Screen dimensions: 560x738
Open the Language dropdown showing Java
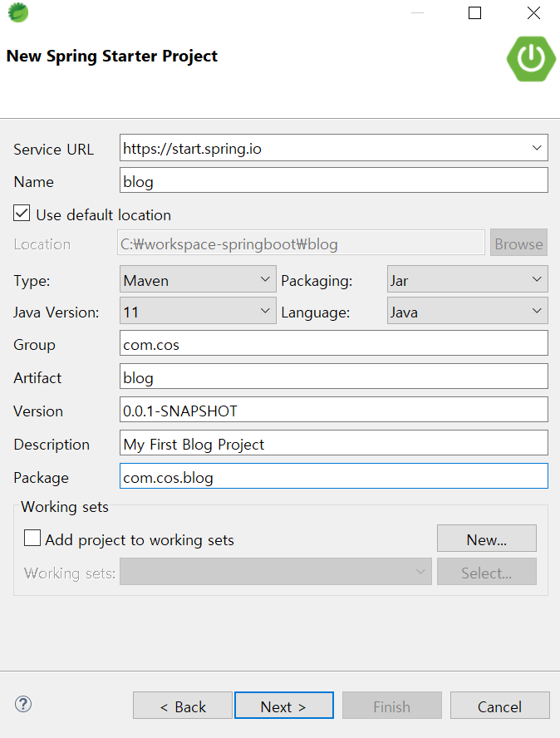click(467, 311)
